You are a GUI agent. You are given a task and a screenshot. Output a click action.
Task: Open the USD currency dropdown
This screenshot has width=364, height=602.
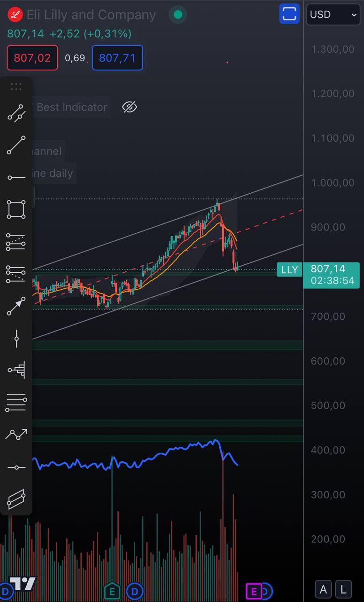click(333, 15)
